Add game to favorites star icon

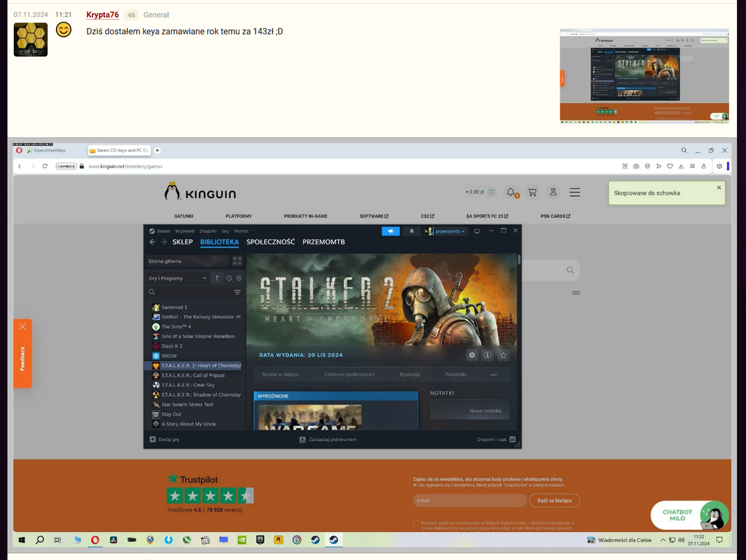click(504, 355)
